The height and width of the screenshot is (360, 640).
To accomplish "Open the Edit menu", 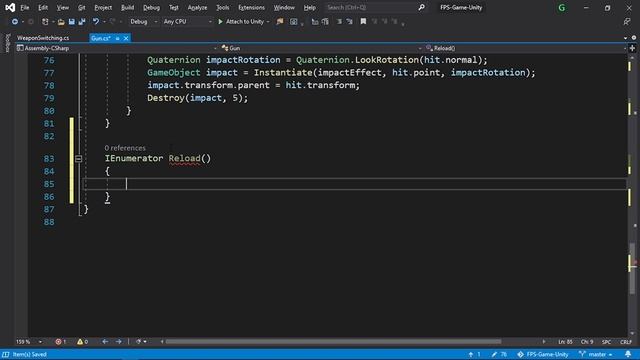I will tap(42, 7).
